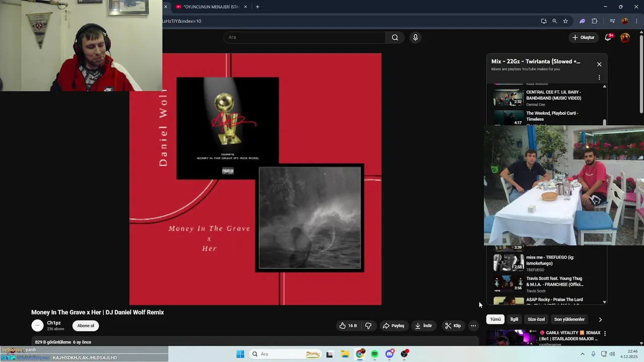
Task: Open the Windows Start menu
Action: (x=240, y=354)
